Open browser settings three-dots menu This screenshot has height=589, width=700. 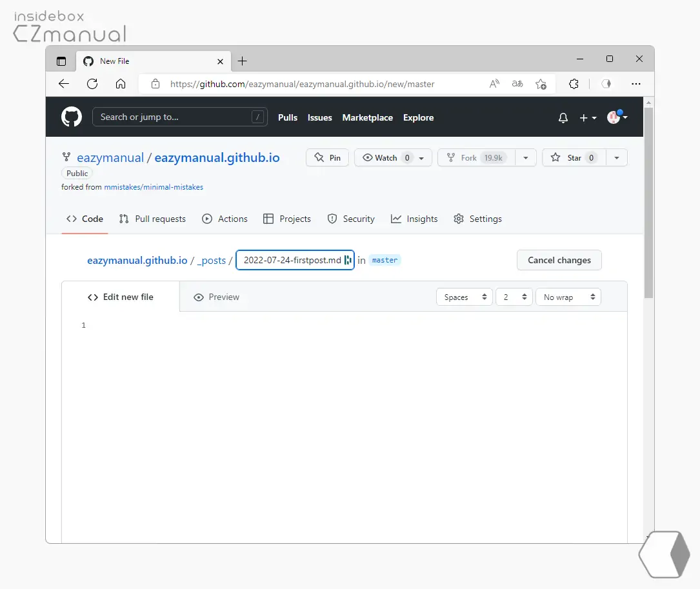[x=636, y=84]
